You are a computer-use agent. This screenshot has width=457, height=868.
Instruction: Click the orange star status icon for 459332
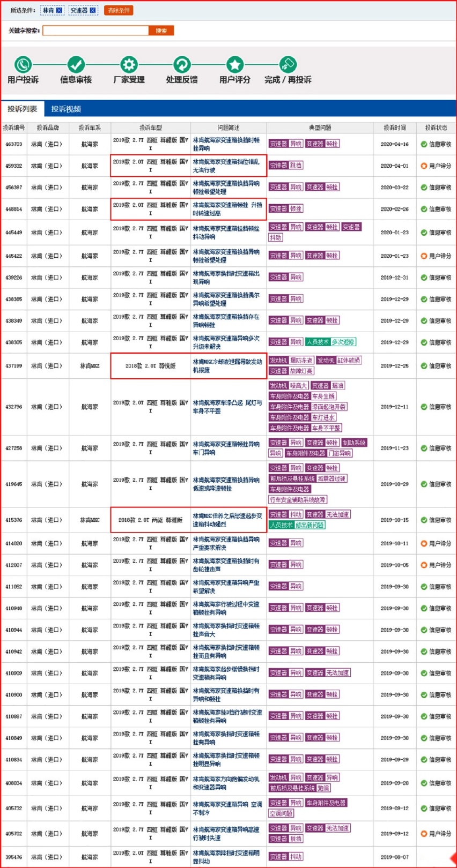424,166
